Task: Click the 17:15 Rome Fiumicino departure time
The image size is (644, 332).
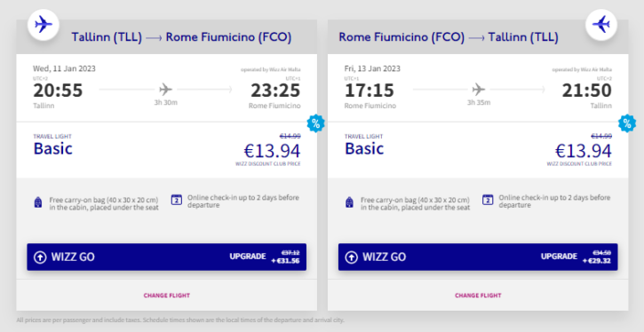Action: click(x=370, y=91)
